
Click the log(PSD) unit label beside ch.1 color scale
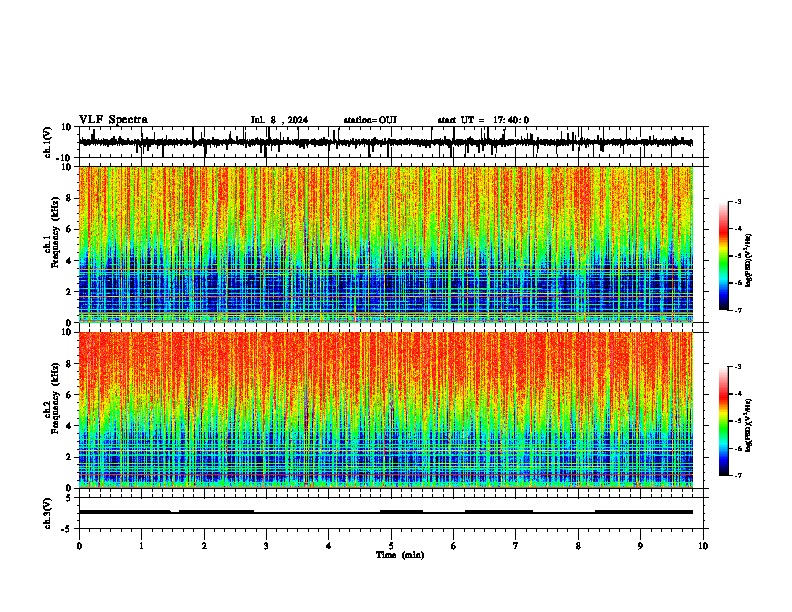749,260
